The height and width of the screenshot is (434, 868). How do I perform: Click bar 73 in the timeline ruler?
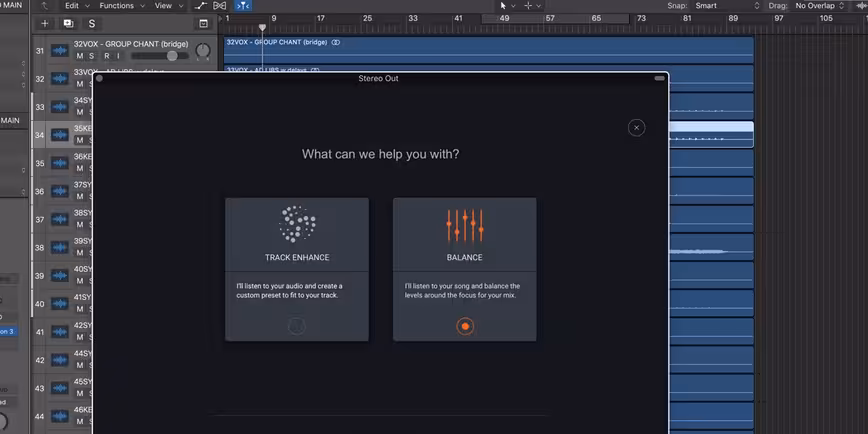(640, 18)
